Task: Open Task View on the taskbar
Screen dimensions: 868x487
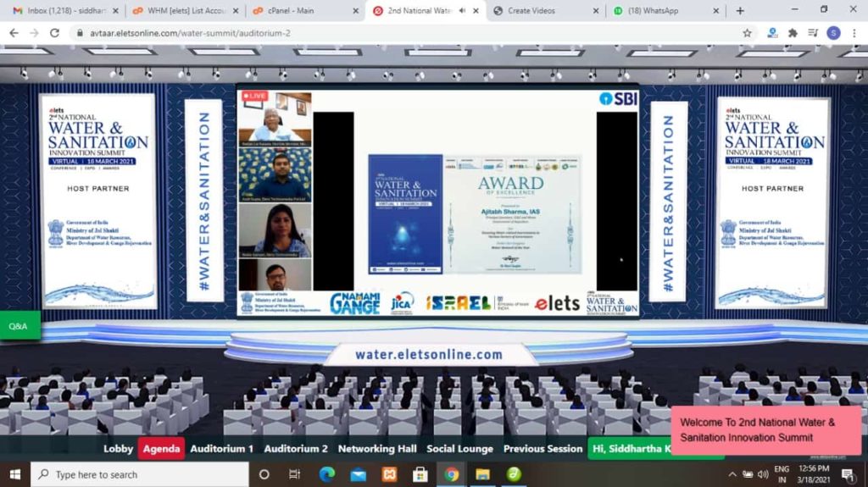Action: coord(294,474)
